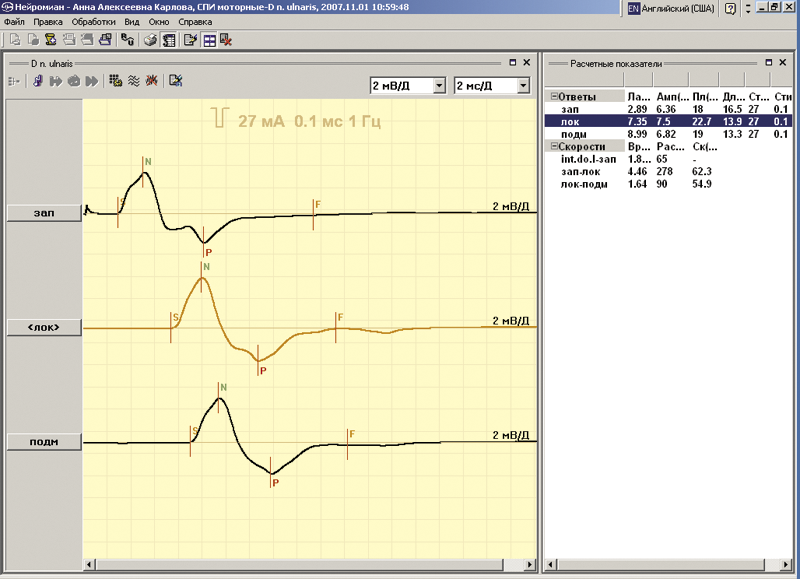The height and width of the screenshot is (579, 800).
Task: Select the зап row in Ответы
Action: click(x=668, y=109)
